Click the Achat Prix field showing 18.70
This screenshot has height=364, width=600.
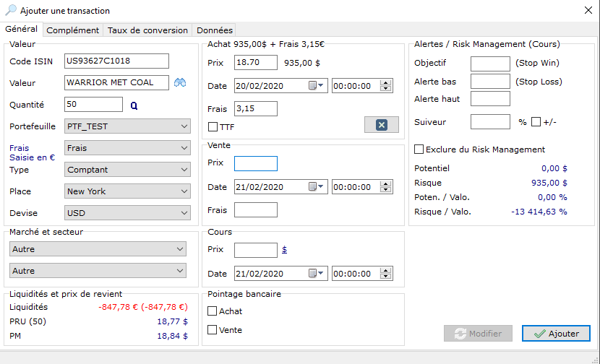click(x=256, y=62)
